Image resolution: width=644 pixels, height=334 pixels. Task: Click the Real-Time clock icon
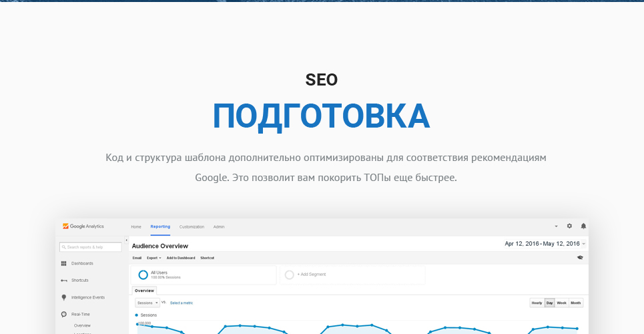click(x=63, y=314)
